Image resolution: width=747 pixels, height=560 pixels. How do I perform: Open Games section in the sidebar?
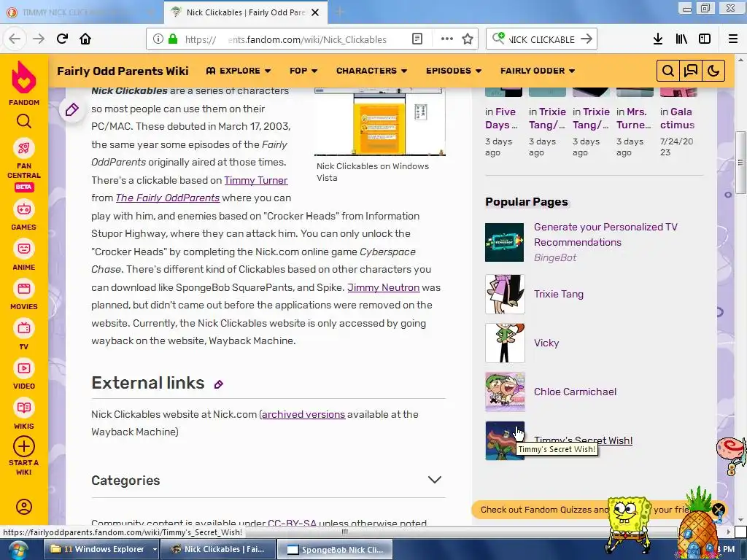(24, 216)
